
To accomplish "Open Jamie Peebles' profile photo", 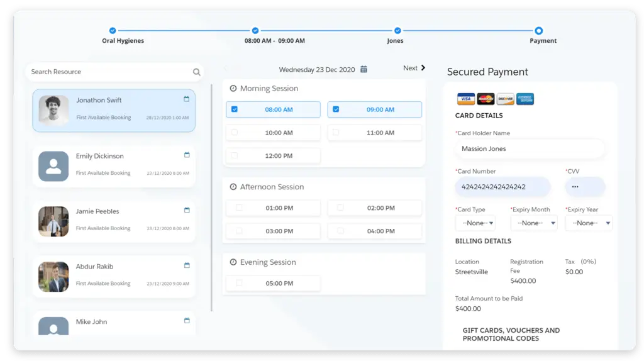I will [53, 221].
